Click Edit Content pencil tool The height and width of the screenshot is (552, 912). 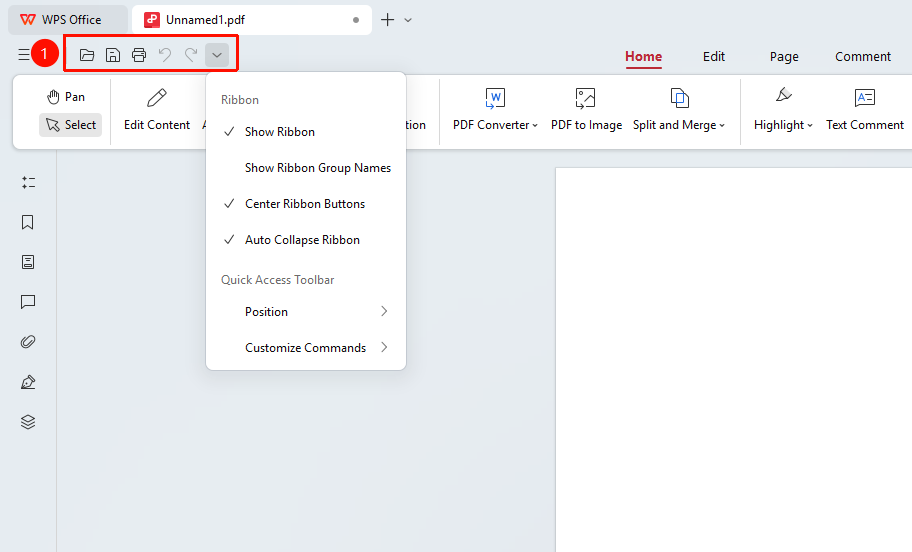click(x=156, y=109)
